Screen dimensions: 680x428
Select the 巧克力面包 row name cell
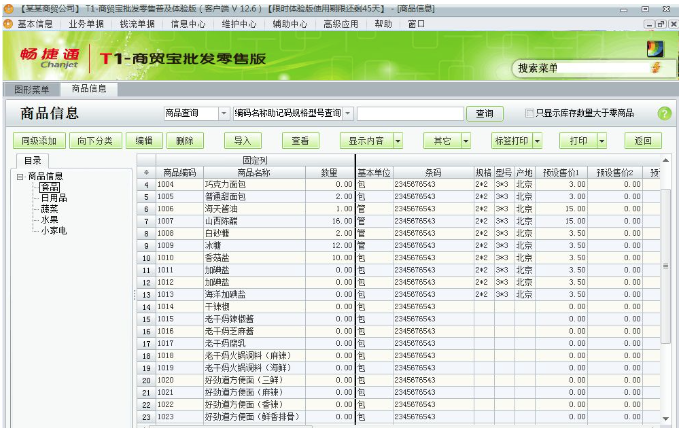254,184
